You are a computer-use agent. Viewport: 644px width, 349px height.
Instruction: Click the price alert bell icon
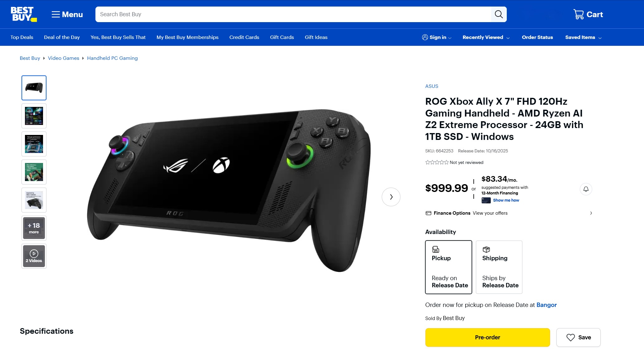click(x=586, y=189)
